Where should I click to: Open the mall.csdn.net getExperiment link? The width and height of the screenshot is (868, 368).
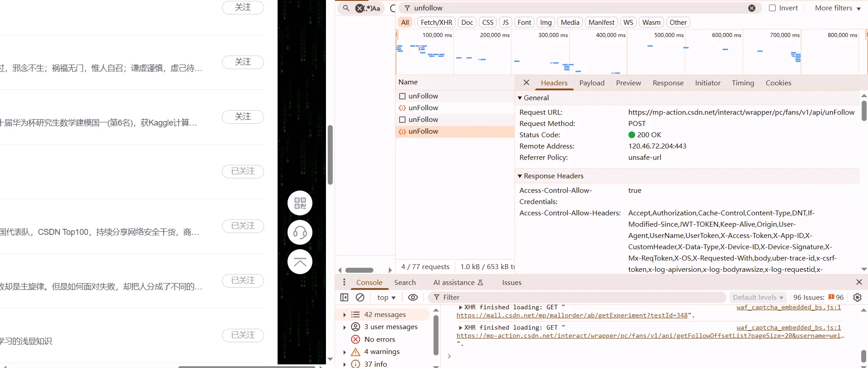click(x=572, y=315)
